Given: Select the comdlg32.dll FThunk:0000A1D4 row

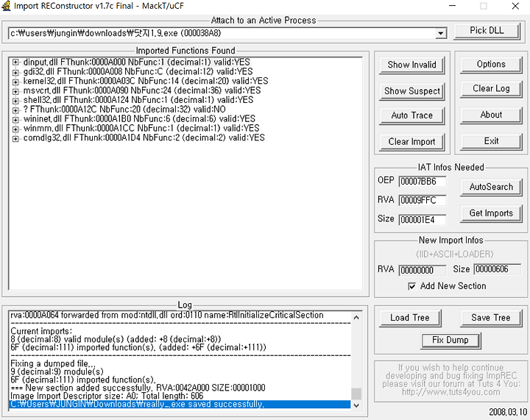Looking at the screenshot, I should tap(144, 138).
